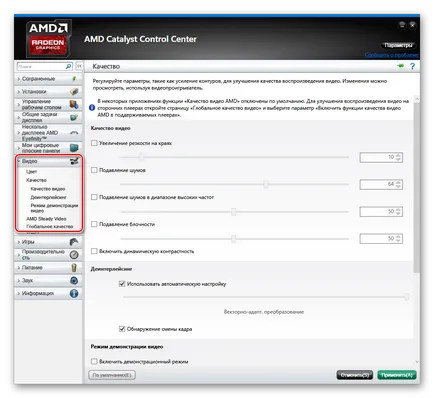Click the blue info icon beside the notice text

click(x=92, y=108)
